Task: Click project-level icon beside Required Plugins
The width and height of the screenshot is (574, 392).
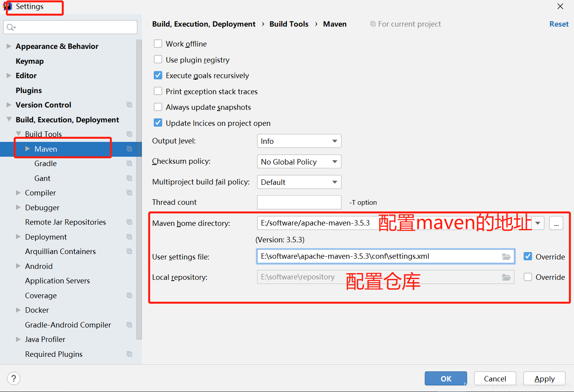Action: click(x=129, y=354)
